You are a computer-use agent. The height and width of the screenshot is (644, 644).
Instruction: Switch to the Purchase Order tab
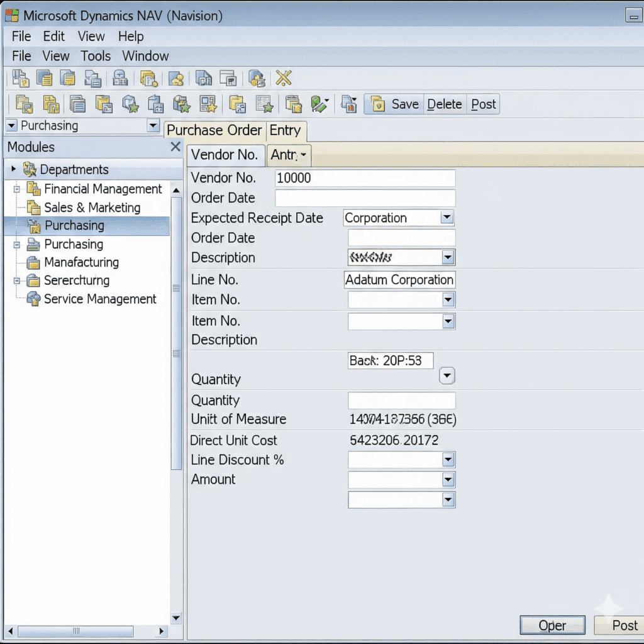point(214,130)
